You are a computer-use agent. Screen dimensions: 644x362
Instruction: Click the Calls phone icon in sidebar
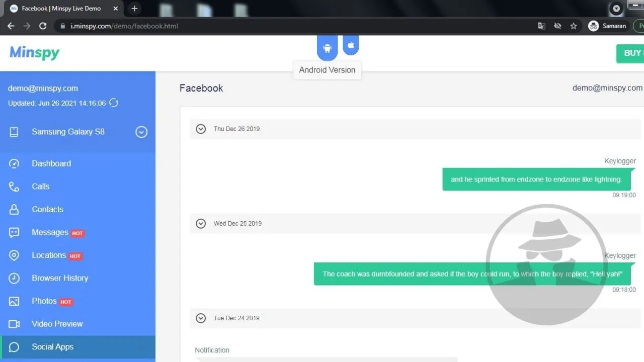[x=14, y=187]
